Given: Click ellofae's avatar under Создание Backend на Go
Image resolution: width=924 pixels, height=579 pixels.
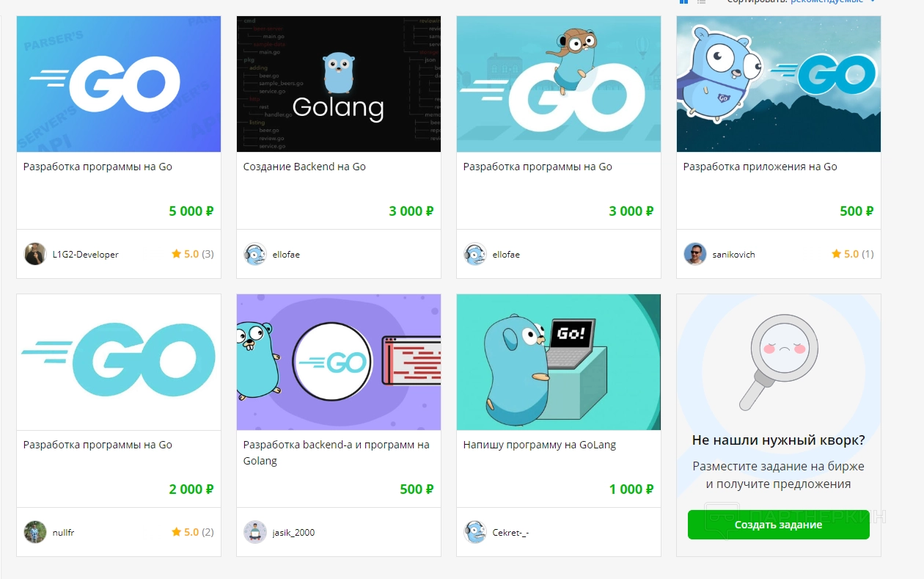Looking at the screenshot, I should (x=255, y=254).
